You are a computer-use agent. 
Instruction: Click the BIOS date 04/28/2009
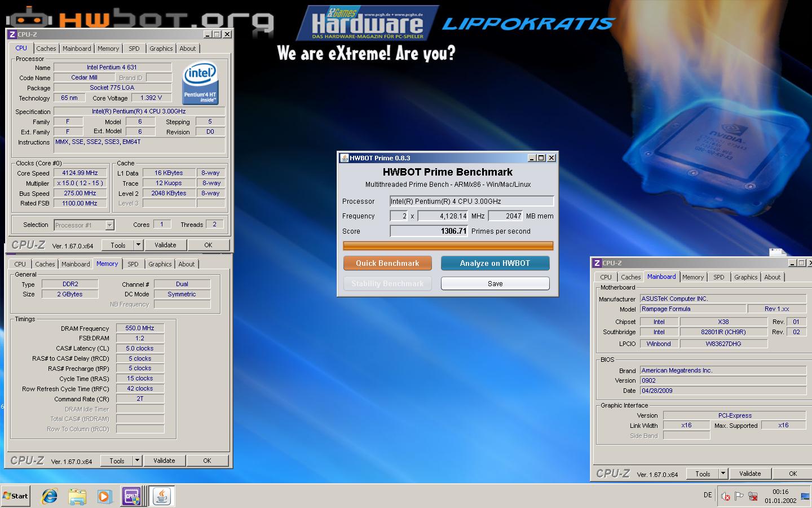point(723,391)
